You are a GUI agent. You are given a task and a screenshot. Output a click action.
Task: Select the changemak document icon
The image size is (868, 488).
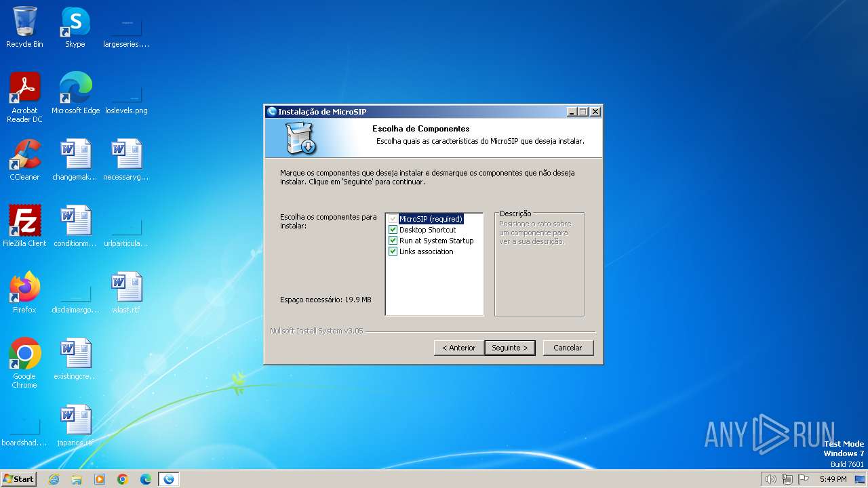[75, 160]
